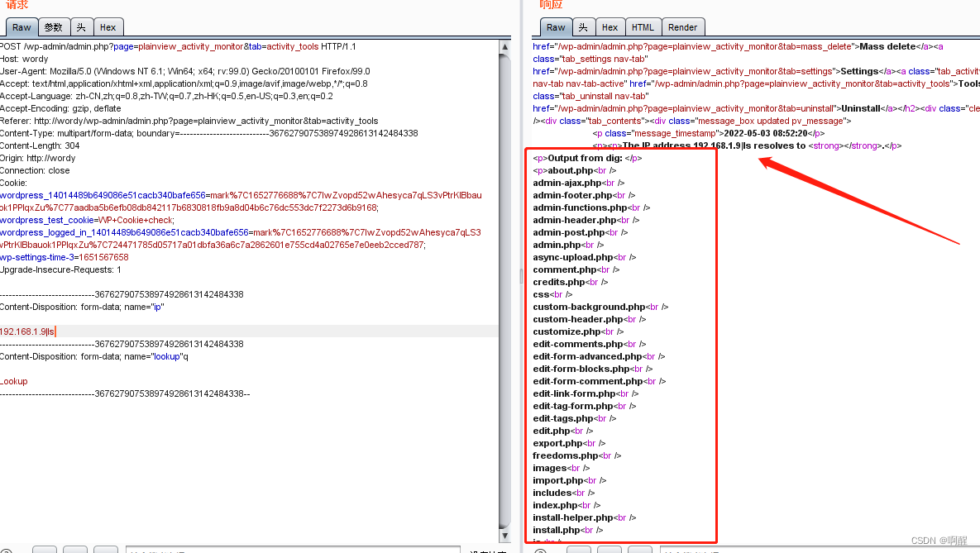The width and height of the screenshot is (980, 553).
Task: Switch to the request Raw tab
Action: [22, 27]
